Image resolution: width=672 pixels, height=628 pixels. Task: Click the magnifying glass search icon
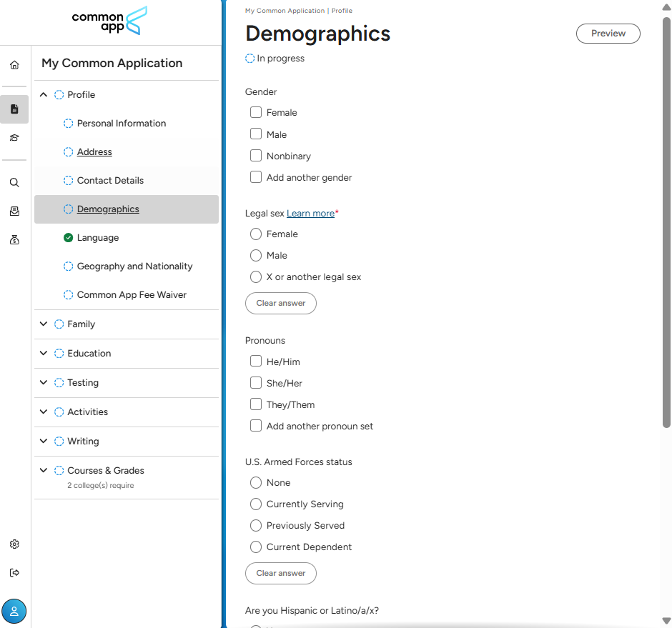coord(14,182)
